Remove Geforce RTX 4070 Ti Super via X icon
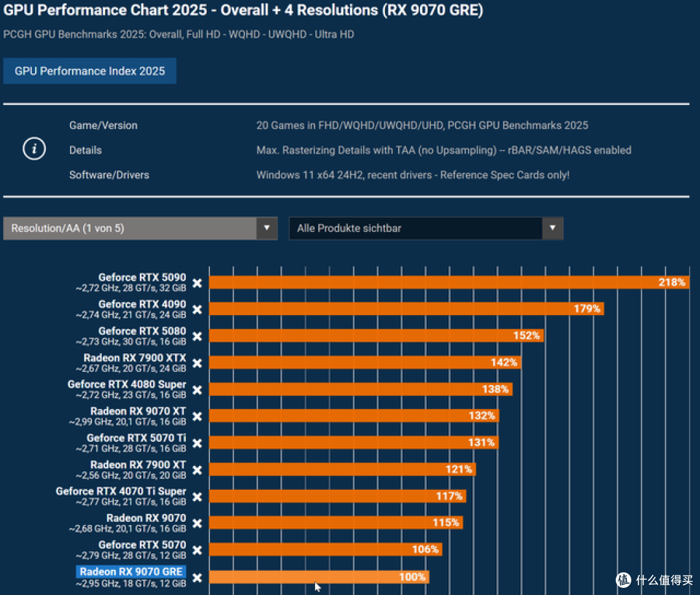The height and width of the screenshot is (595, 700). (197, 496)
